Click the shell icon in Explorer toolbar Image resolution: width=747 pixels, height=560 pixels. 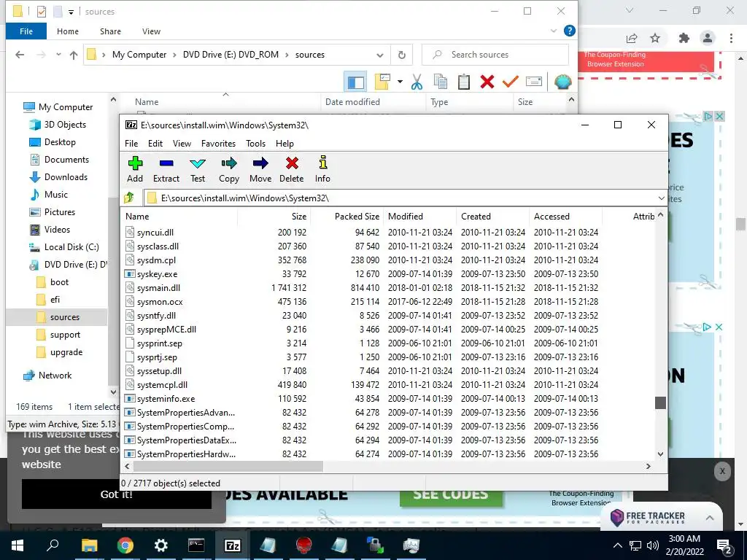click(x=562, y=82)
